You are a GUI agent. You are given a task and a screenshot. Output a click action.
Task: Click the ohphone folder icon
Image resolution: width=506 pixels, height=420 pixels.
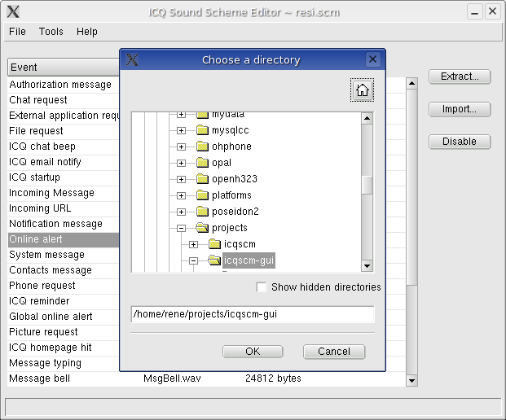click(x=202, y=147)
